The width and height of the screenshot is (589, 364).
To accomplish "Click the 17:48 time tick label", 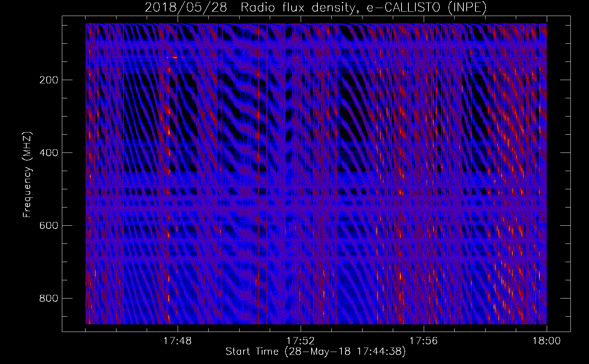I will (x=178, y=341).
